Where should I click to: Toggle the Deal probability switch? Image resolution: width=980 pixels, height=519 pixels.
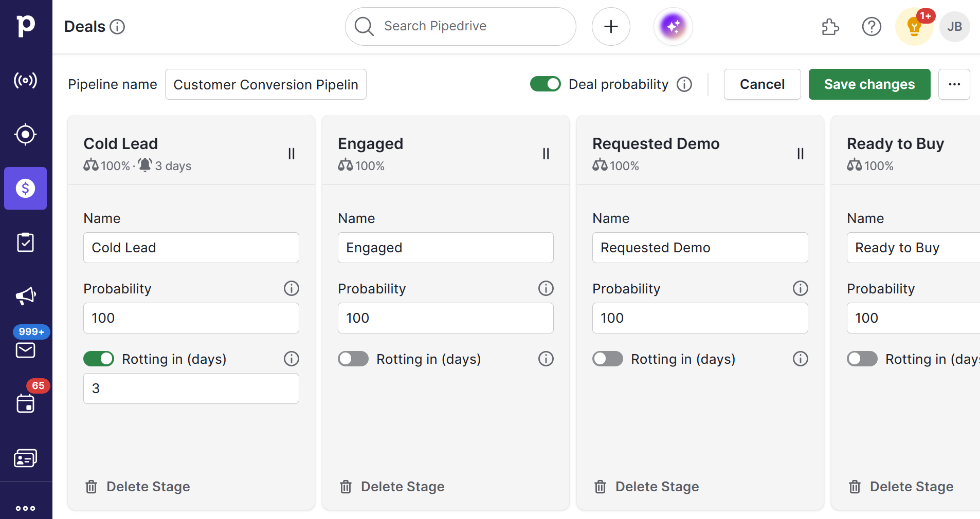pyautogui.click(x=546, y=84)
